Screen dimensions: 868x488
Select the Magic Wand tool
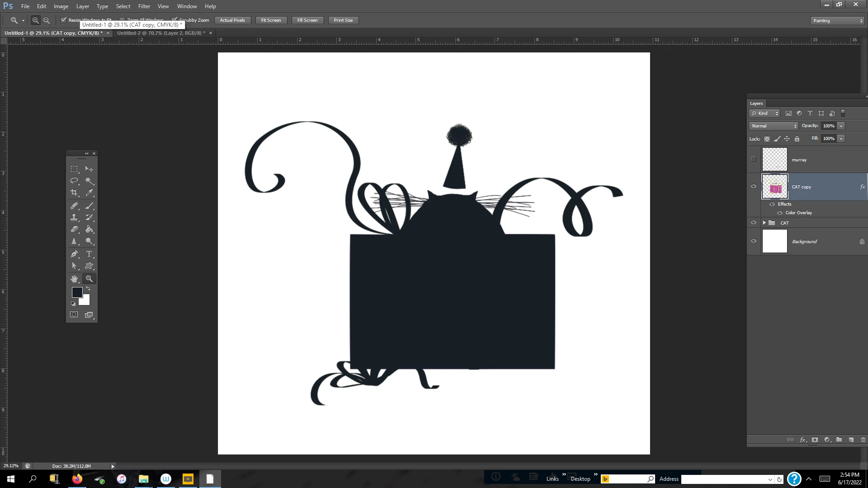pos(89,181)
